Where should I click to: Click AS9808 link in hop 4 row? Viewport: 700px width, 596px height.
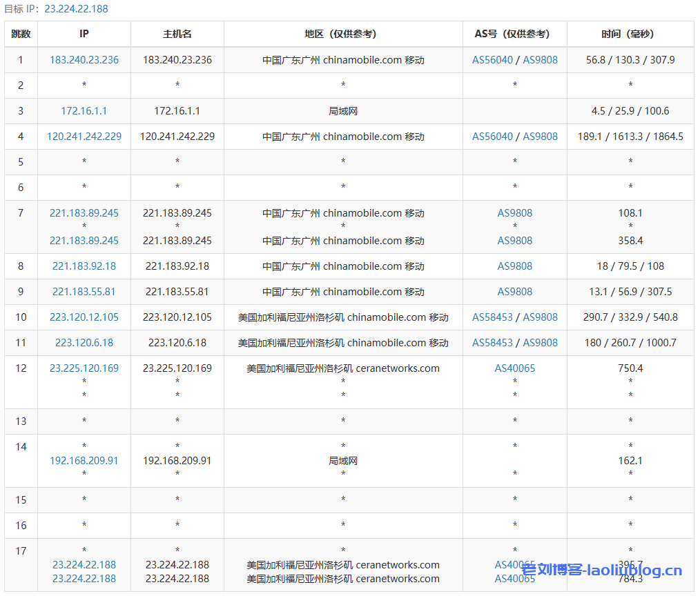(540, 137)
